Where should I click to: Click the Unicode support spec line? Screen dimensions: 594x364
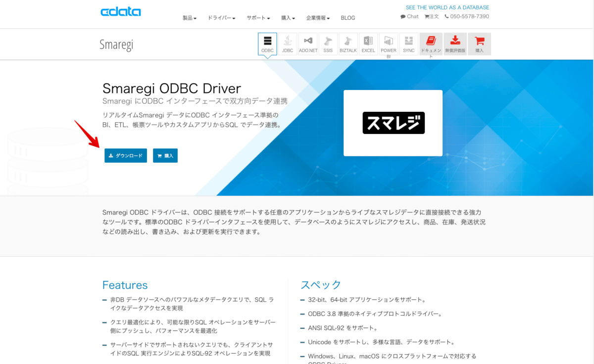[381, 342]
